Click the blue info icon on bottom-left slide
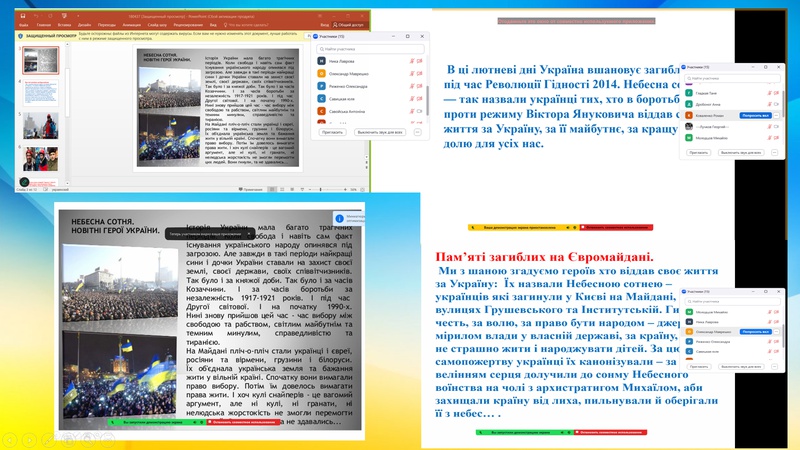Screen dimensions: 800x450 click(x=339, y=218)
